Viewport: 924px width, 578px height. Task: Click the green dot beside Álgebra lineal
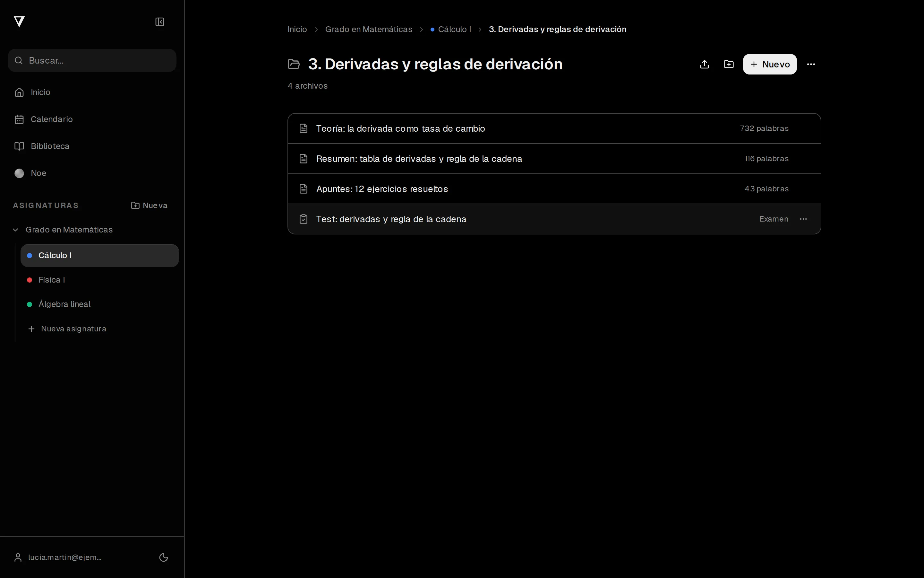point(30,304)
